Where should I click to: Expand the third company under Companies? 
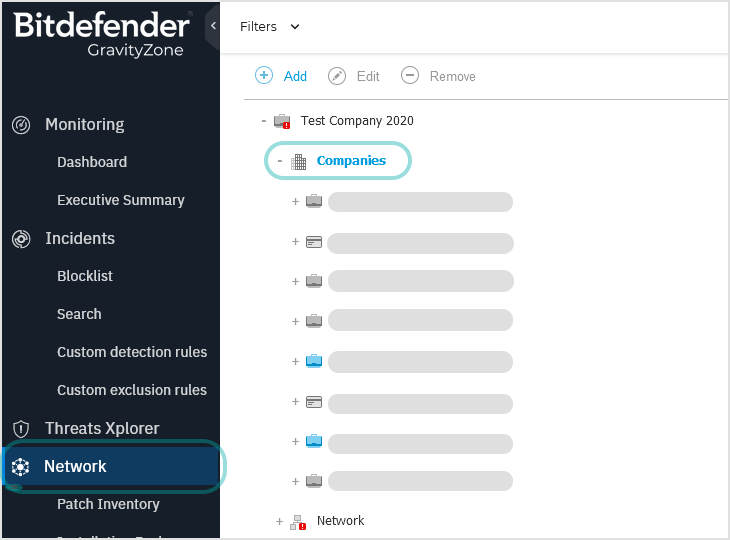click(295, 281)
